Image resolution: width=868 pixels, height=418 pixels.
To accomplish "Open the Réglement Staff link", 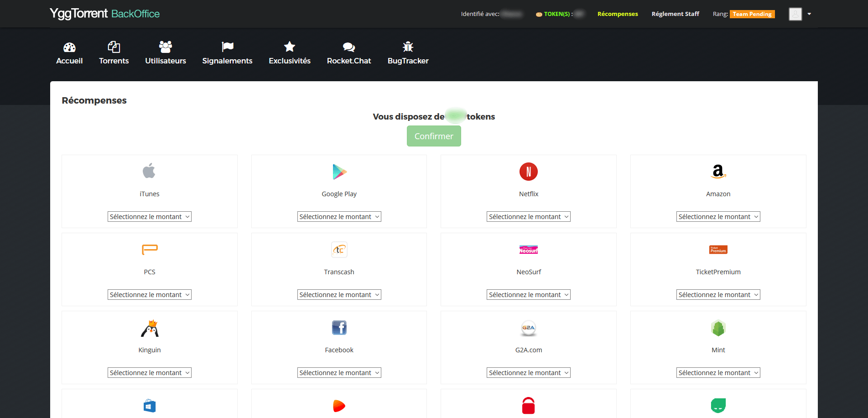I will 675,14.
